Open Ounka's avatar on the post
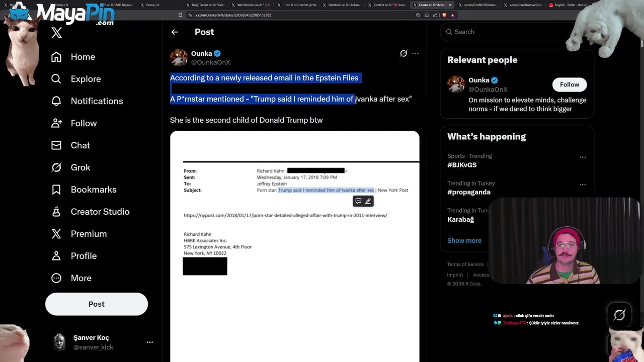Screen dimensions: 644x362 tap(179, 57)
